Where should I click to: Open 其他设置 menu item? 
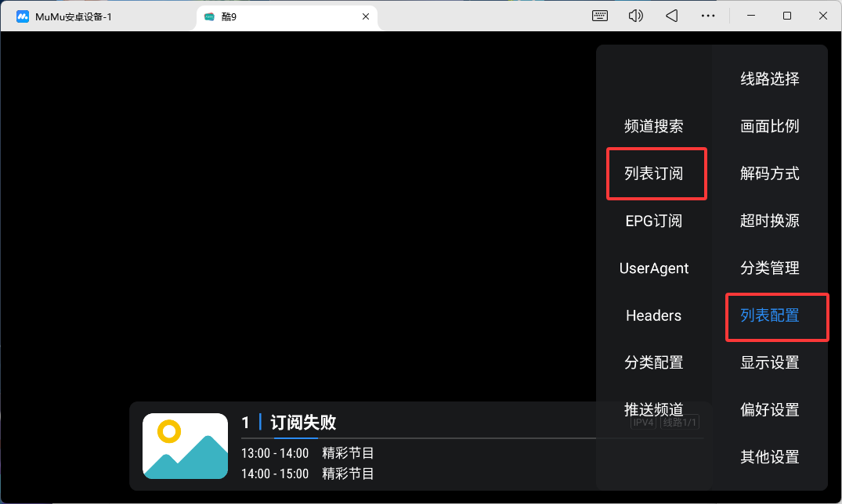click(x=769, y=457)
